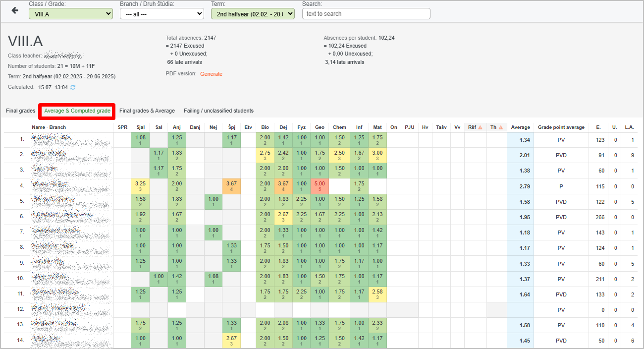Viewport: 644px width, 349px height.
Task: Go back using the left arrow icon
Action: click(15, 10)
